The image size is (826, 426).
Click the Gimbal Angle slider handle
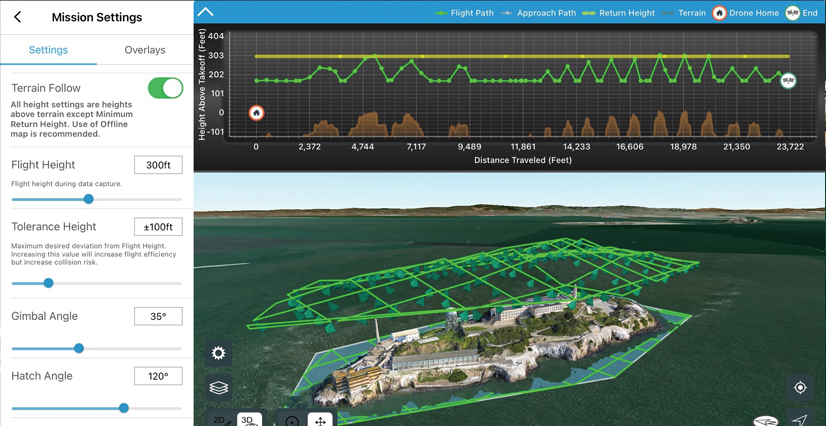78,348
